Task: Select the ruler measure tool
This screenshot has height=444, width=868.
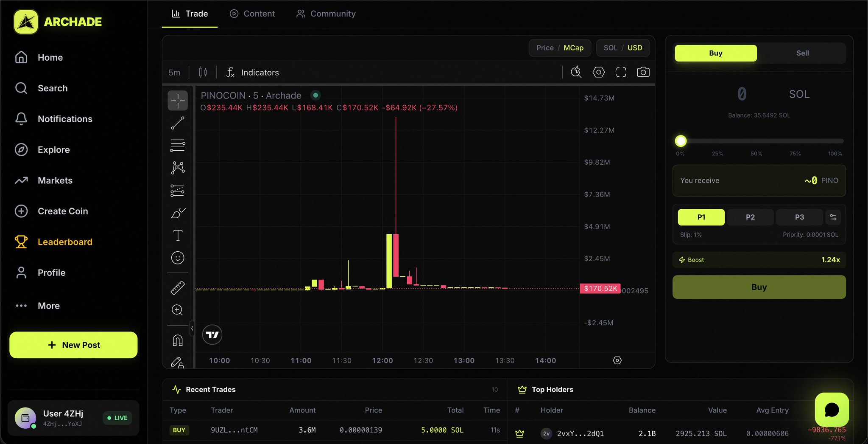Action: coord(178,288)
